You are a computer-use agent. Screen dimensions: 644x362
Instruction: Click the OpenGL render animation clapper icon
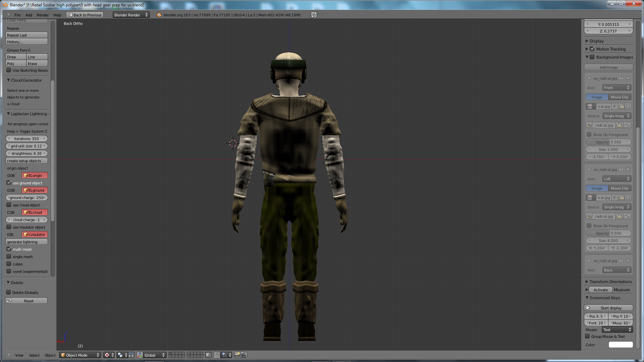[244, 355]
